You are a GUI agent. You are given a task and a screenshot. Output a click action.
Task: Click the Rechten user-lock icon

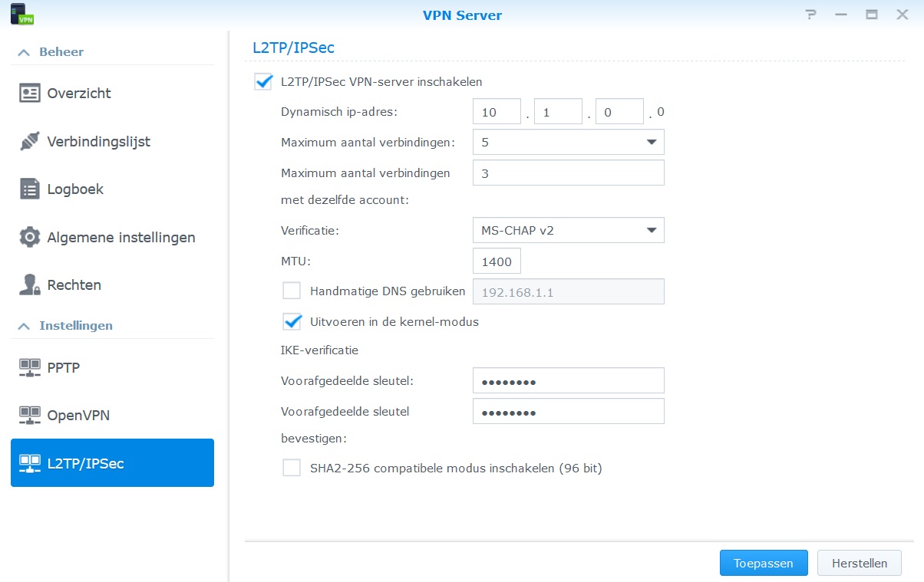pyautogui.click(x=30, y=285)
